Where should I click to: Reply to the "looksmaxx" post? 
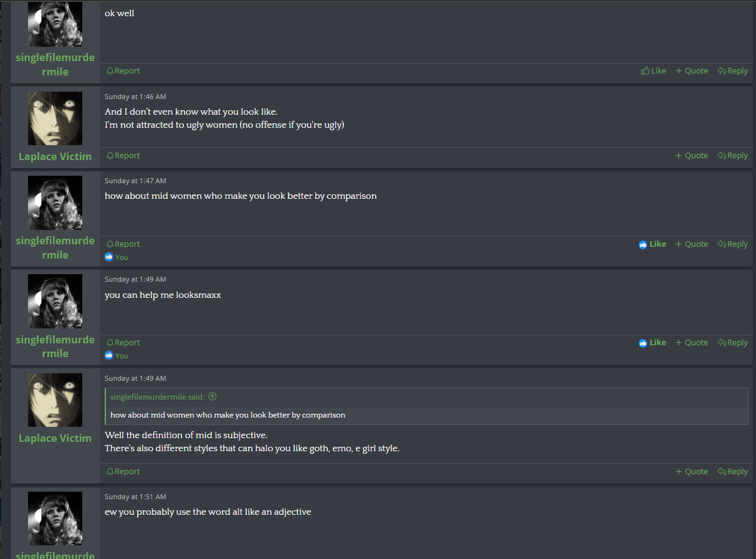click(x=732, y=343)
